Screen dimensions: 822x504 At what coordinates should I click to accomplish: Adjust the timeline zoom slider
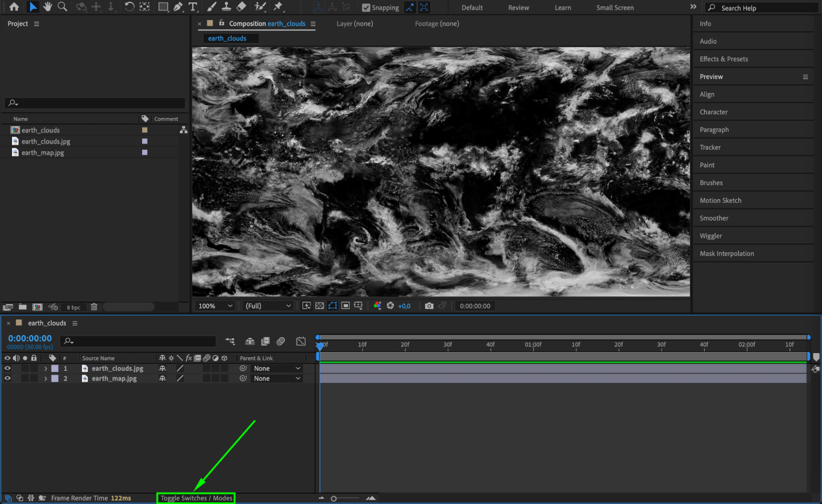pos(334,498)
